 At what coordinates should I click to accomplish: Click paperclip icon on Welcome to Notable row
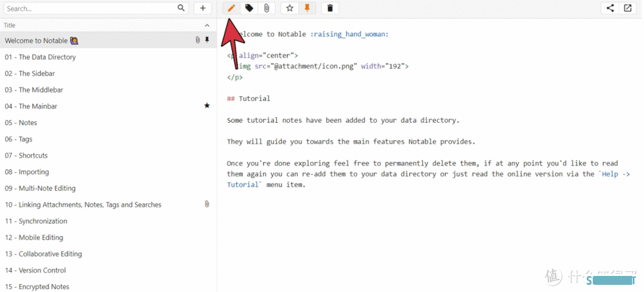point(197,41)
